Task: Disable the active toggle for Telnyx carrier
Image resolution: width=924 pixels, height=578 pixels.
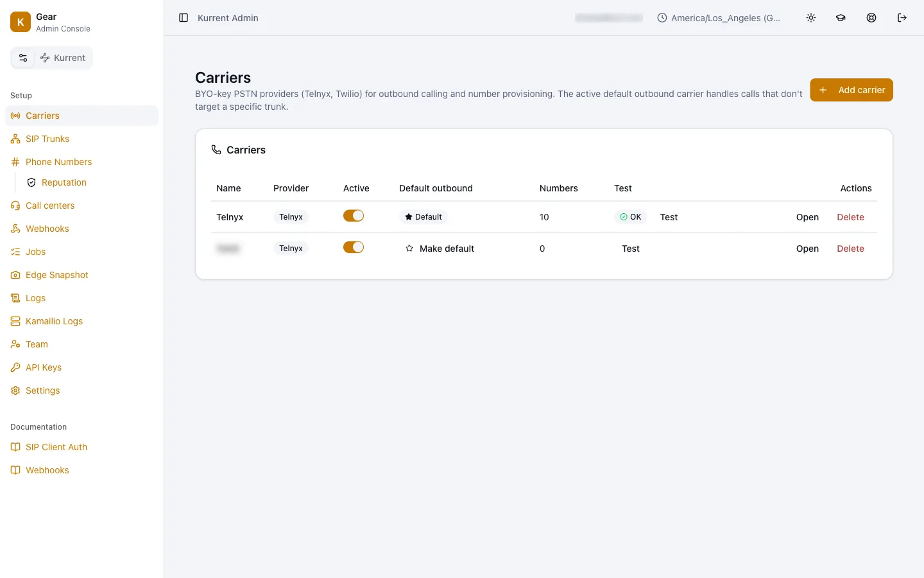Action: point(354,216)
